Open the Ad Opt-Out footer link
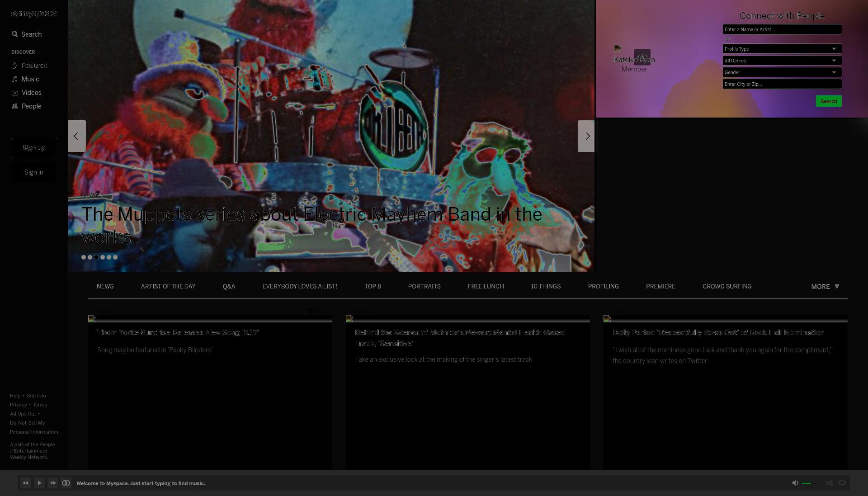 click(23, 414)
